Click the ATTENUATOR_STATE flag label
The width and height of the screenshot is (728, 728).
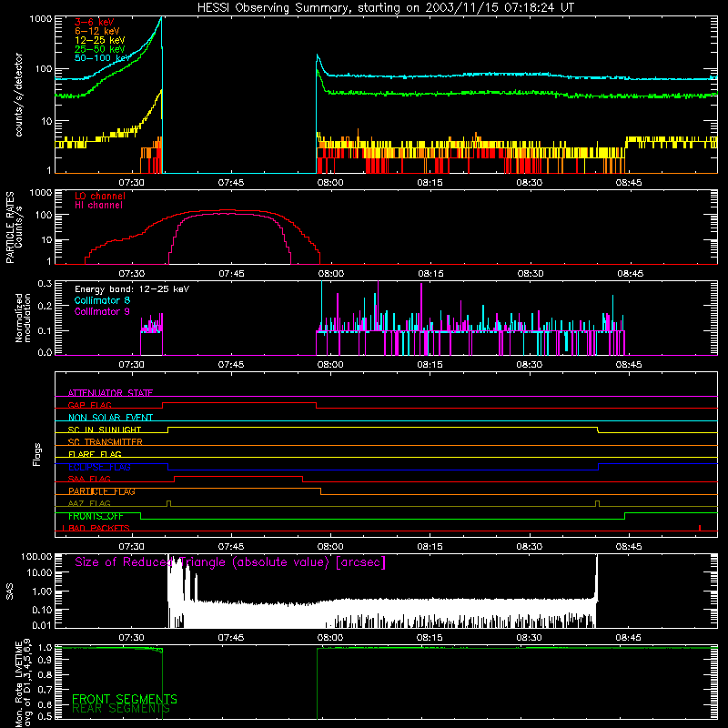point(110,393)
